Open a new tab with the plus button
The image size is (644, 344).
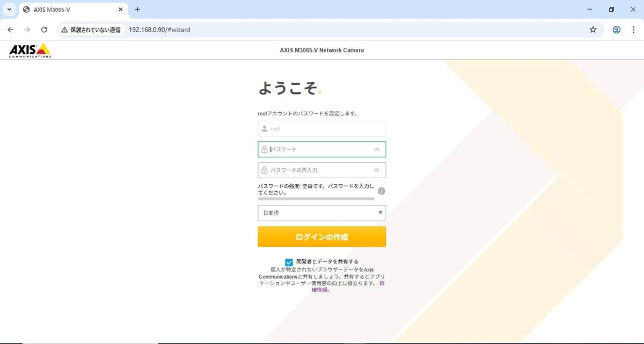137,10
